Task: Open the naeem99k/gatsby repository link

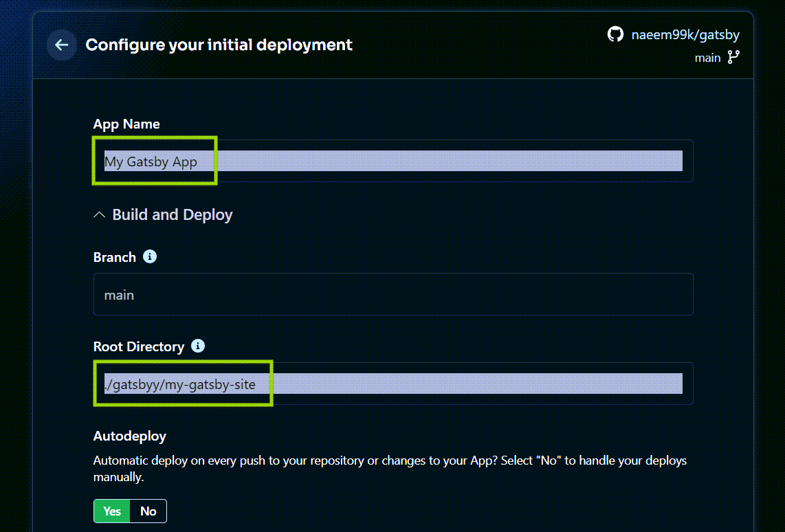Action: coord(685,34)
